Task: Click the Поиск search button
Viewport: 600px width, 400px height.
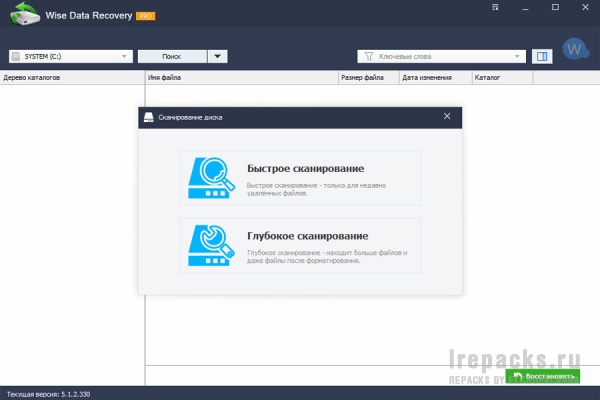Action: (x=172, y=56)
